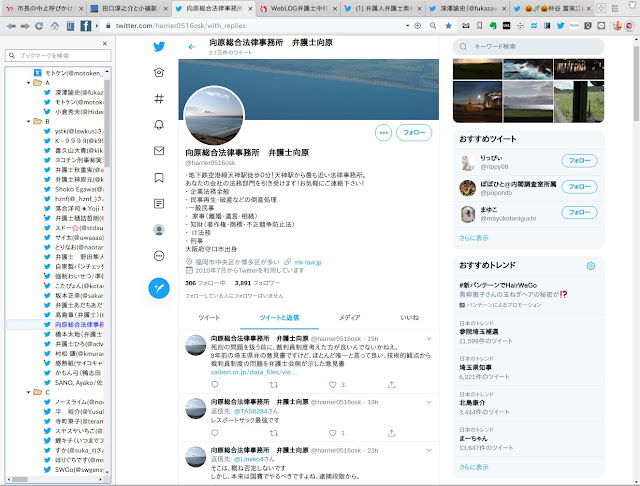The height and width of the screenshot is (486, 640).
Task: Switch to the WebLOG弁護士 browser tab
Action: tap(298, 8)
